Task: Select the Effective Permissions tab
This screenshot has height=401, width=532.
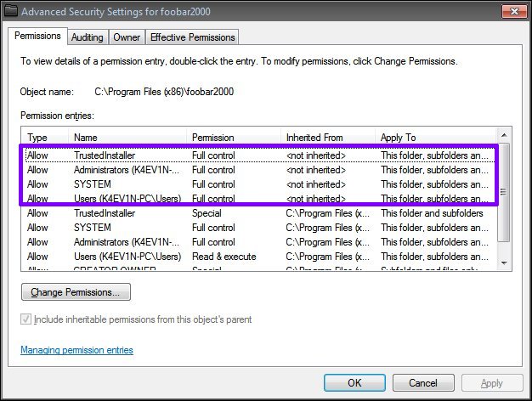Action: point(192,37)
